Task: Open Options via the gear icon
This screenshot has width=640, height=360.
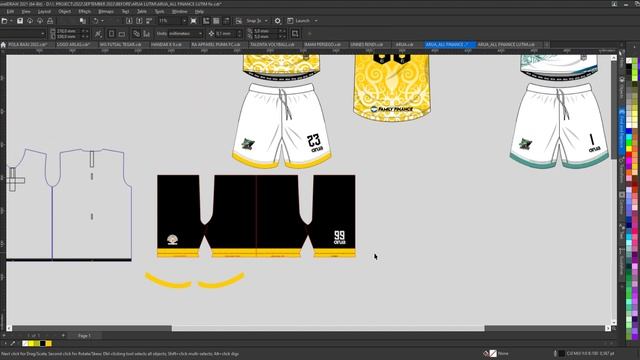Action: 278,20
